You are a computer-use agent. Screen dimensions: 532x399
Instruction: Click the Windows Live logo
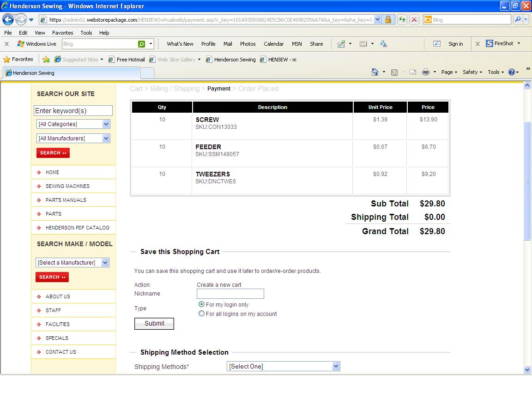[x=21, y=44]
